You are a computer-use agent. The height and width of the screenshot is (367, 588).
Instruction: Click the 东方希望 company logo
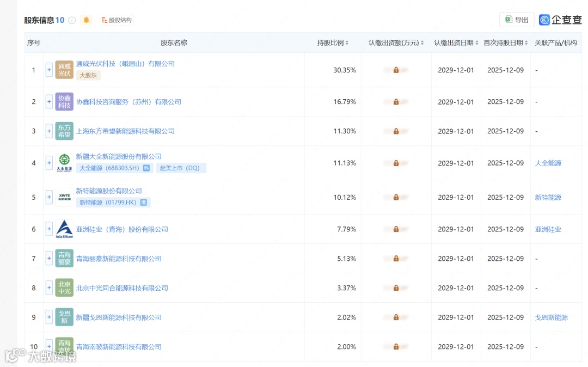64,131
